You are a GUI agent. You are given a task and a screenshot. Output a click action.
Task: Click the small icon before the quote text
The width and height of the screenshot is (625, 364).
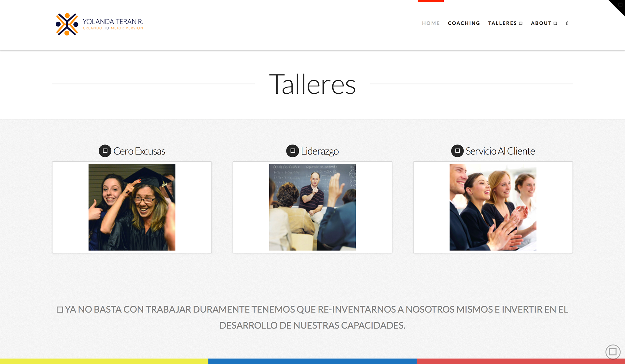(60, 310)
